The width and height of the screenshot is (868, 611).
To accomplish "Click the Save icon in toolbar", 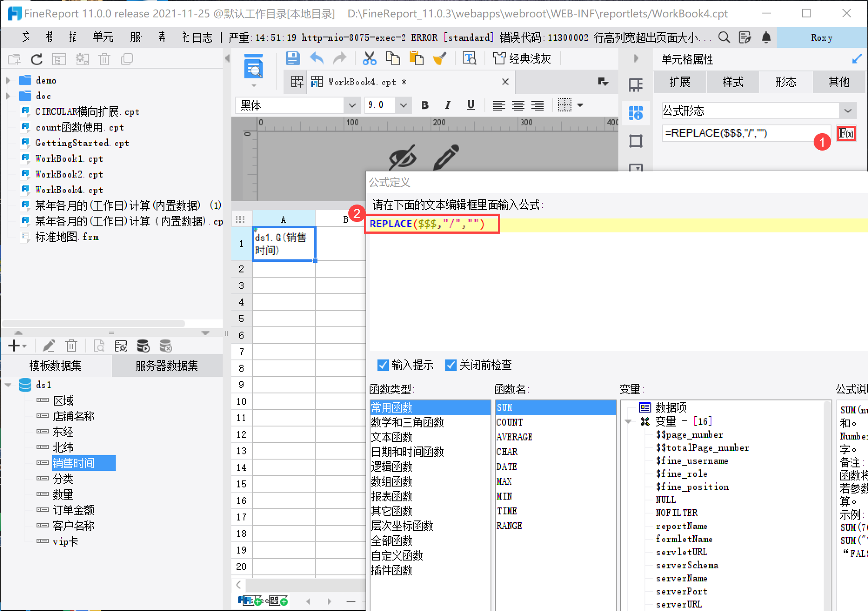I will (x=293, y=58).
